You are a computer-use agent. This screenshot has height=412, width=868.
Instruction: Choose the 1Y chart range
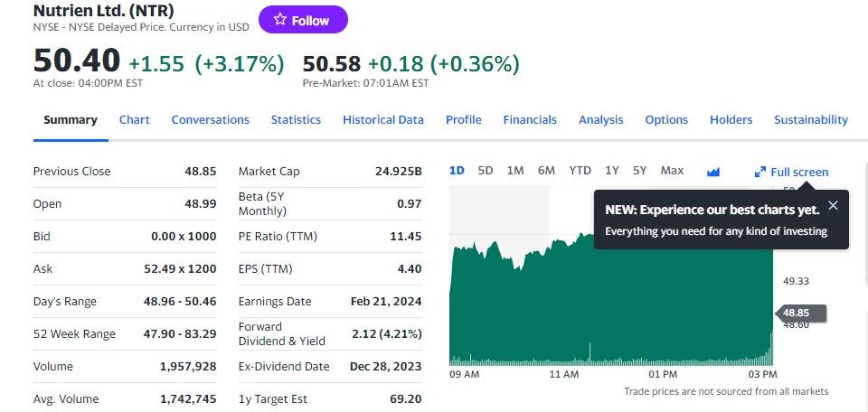612,171
